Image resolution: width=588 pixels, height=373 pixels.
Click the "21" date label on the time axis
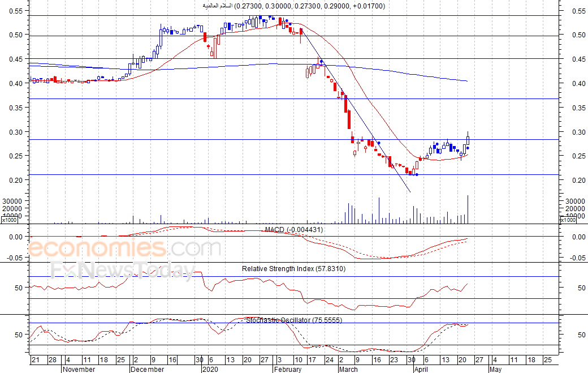[x=36, y=360]
